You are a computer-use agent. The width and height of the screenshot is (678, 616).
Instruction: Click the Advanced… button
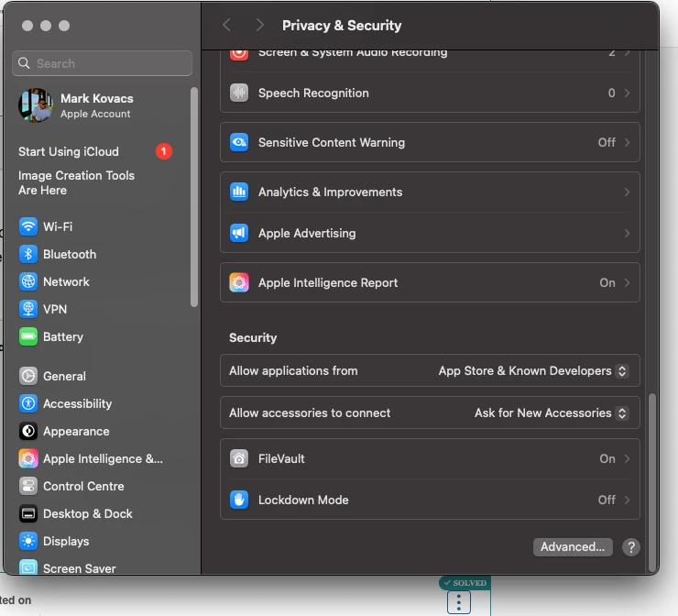click(x=573, y=546)
